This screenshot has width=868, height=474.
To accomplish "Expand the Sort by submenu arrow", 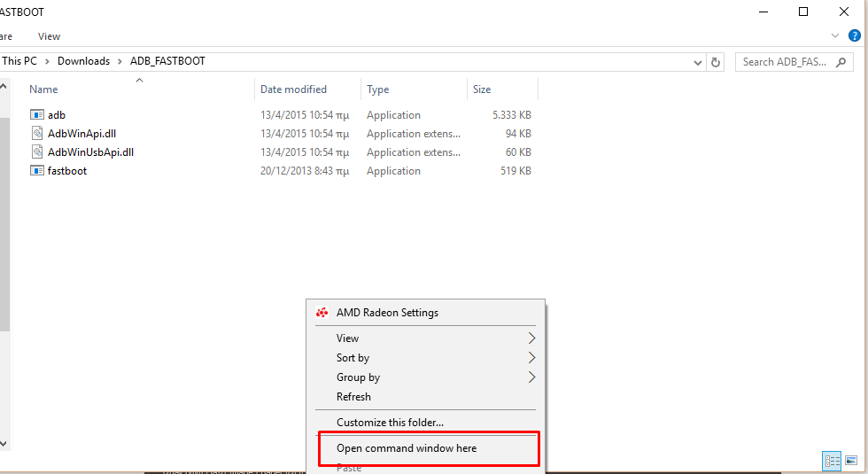I will 531,358.
